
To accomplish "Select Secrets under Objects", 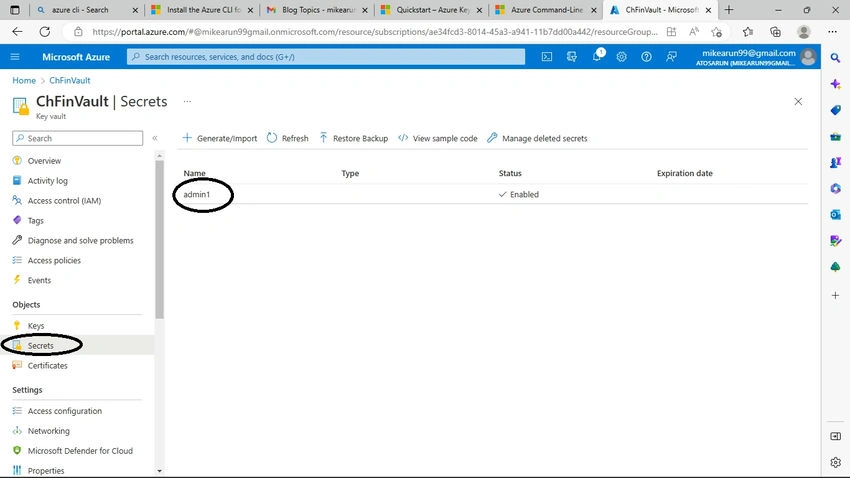I will coord(41,346).
